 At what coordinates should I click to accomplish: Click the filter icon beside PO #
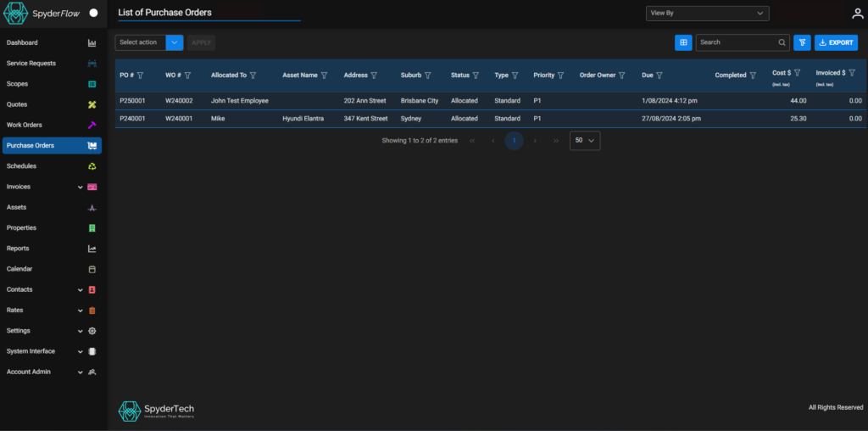(x=141, y=76)
